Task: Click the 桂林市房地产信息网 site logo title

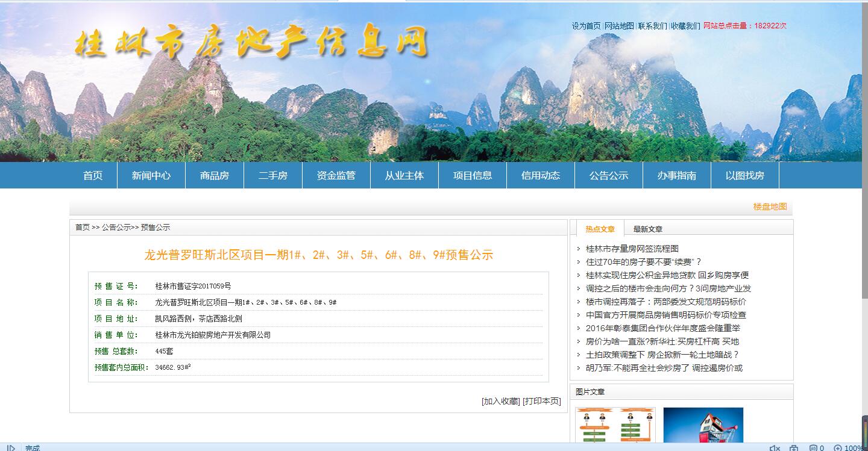Action: [251, 42]
